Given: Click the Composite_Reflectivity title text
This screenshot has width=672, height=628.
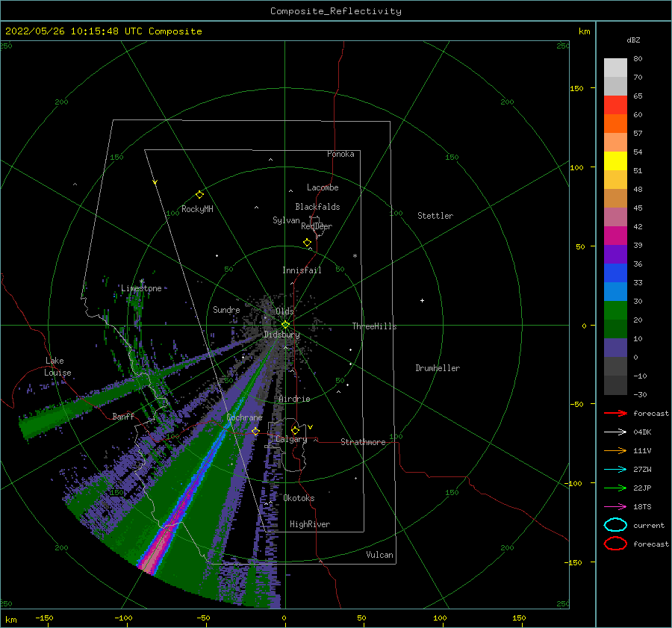Looking at the screenshot, I should coord(336,11).
